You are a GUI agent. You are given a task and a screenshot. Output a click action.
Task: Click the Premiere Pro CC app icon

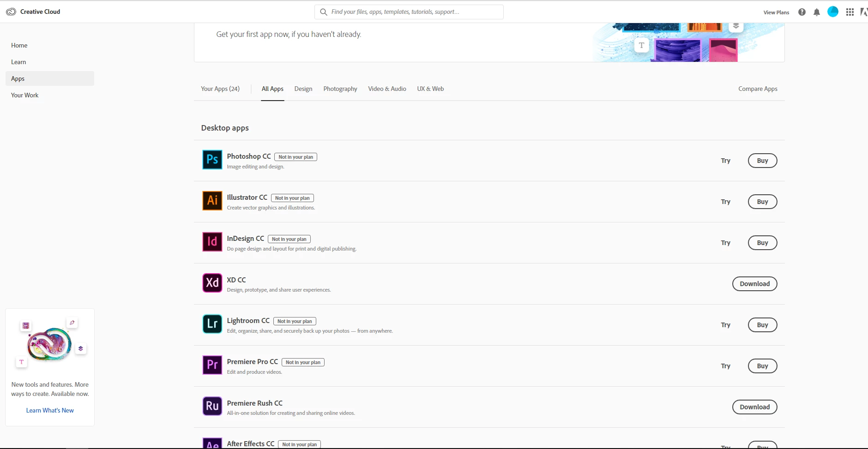pos(212,365)
